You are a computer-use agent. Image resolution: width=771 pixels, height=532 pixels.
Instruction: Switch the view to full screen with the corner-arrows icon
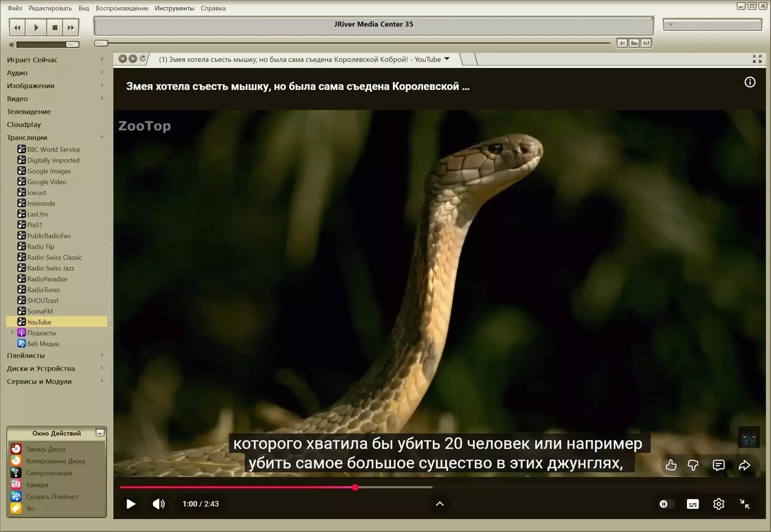click(757, 59)
